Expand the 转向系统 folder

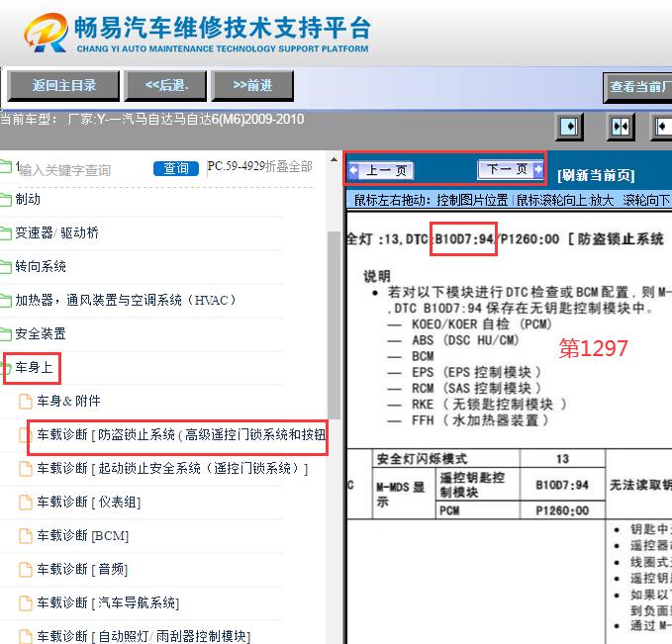click(x=41, y=266)
